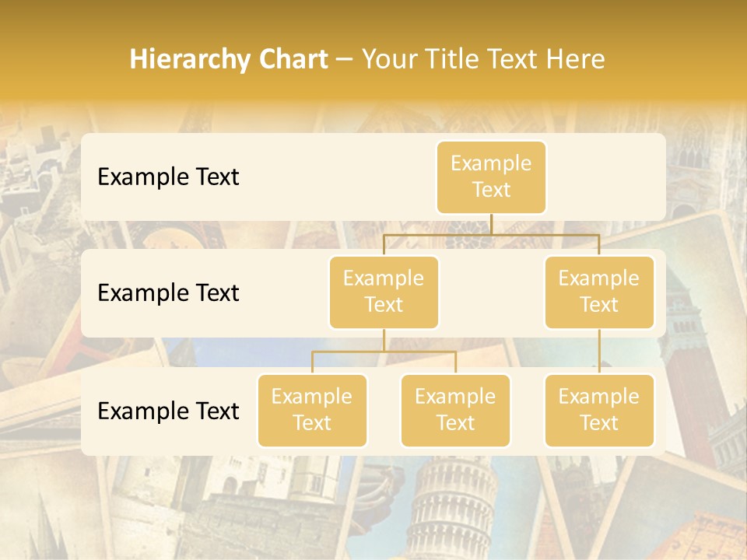Select the horizontal connector joining the bottom-left two boxes
The height and width of the screenshot is (560, 747).
click(x=384, y=352)
